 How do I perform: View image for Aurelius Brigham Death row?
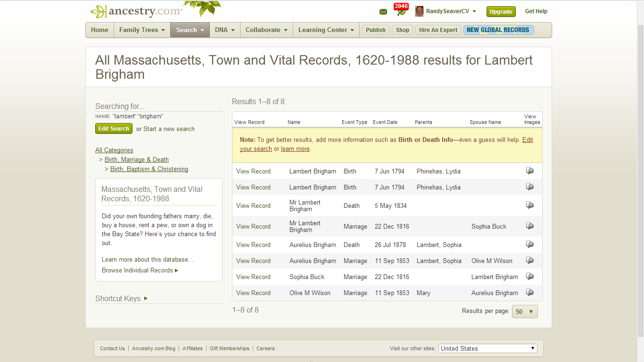[x=530, y=245]
